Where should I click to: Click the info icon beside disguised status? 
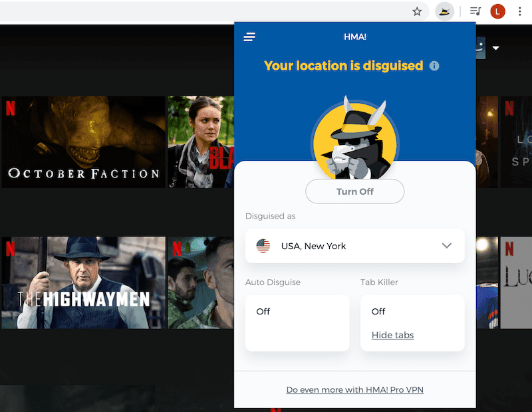[434, 66]
